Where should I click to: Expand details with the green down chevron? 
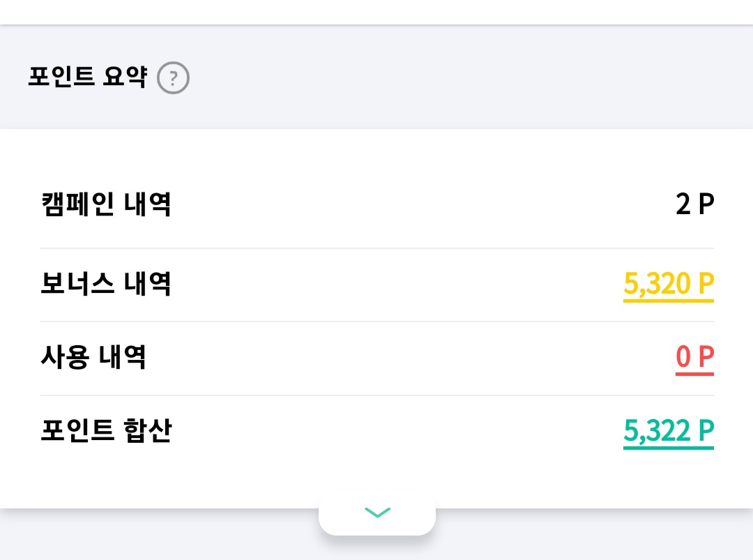pyautogui.click(x=377, y=513)
